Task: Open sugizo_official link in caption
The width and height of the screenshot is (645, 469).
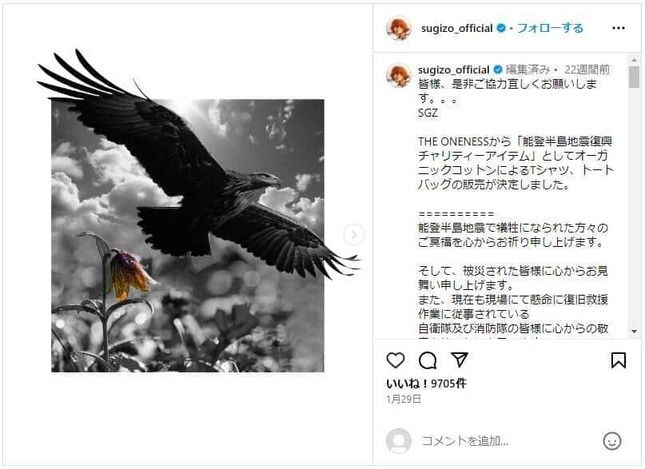Action: [x=453, y=70]
